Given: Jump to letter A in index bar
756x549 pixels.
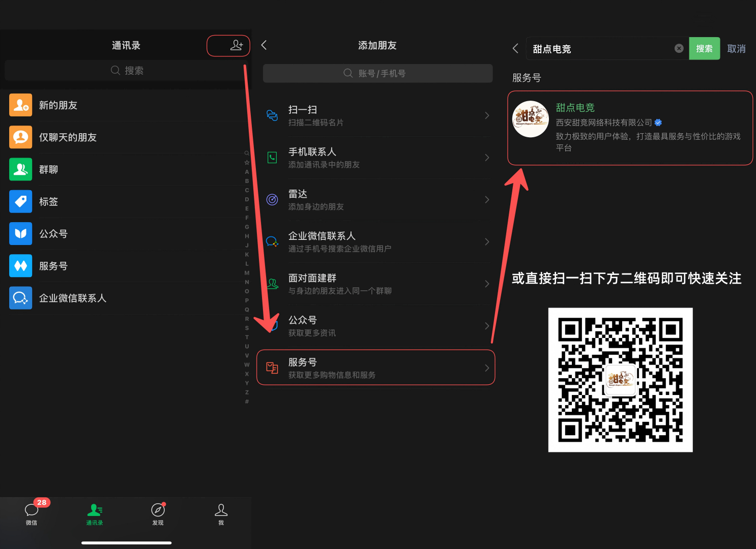Looking at the screenshot, I should (247, 172).
